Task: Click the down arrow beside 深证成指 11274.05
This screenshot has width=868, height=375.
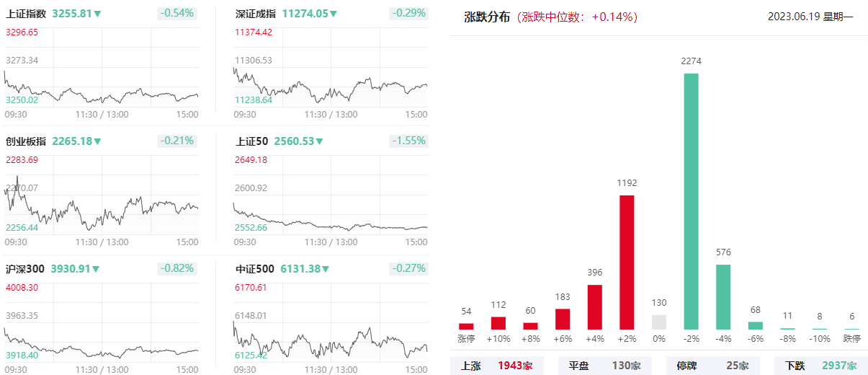Action: pyautogui.click(x=332, y=14)
